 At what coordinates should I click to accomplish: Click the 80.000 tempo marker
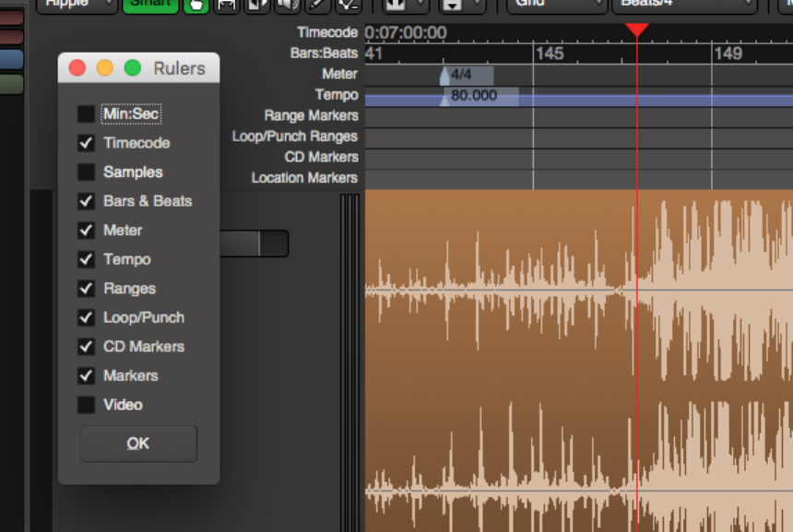pos(479,96)
